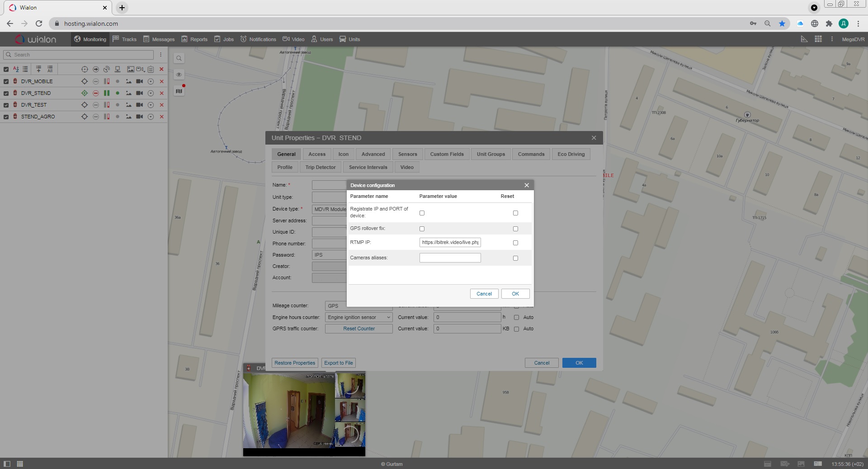Click the track-on-map crosshair icon for DVR_TEST

point(84,105)
